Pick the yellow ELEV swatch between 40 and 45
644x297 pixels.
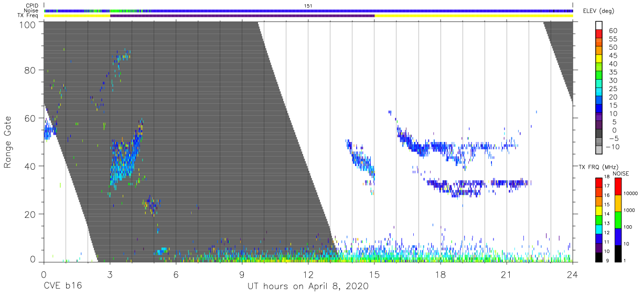click(x=599, y=60)
